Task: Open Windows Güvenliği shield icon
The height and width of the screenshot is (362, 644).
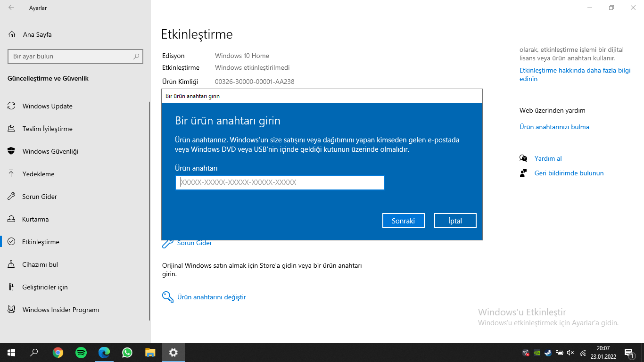Action: [11, 151]
